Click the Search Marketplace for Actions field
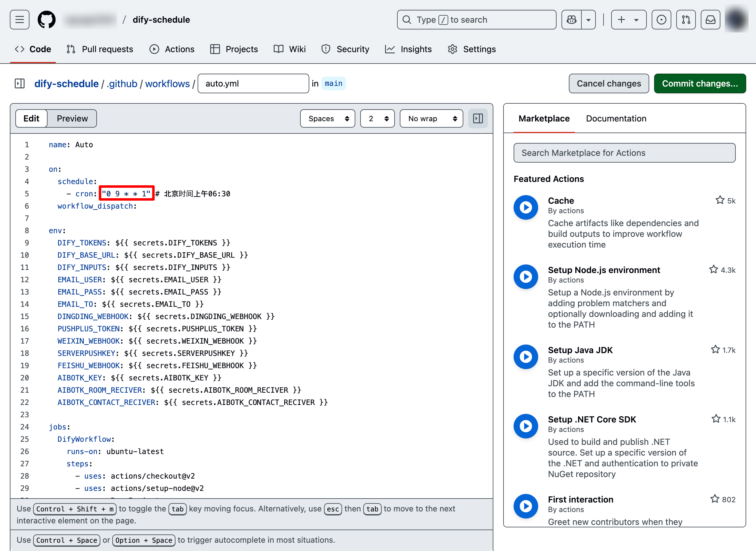 [624, 153]
